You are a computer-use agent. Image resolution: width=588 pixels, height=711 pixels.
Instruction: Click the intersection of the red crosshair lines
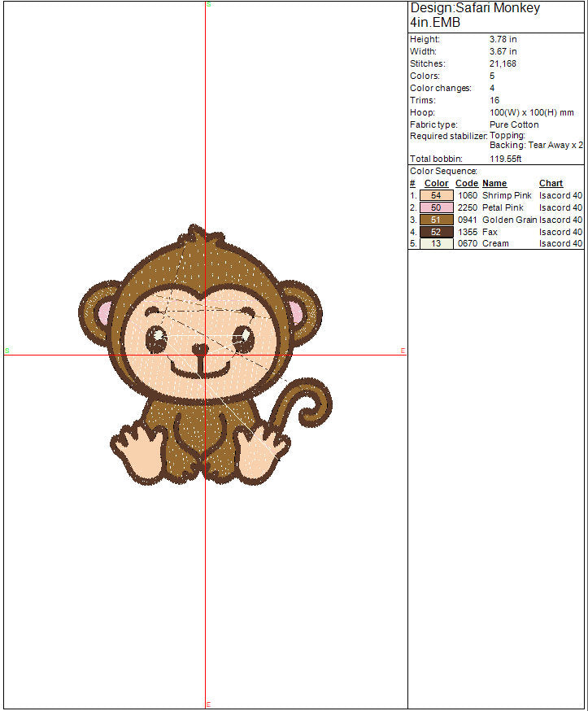[206, 355]
